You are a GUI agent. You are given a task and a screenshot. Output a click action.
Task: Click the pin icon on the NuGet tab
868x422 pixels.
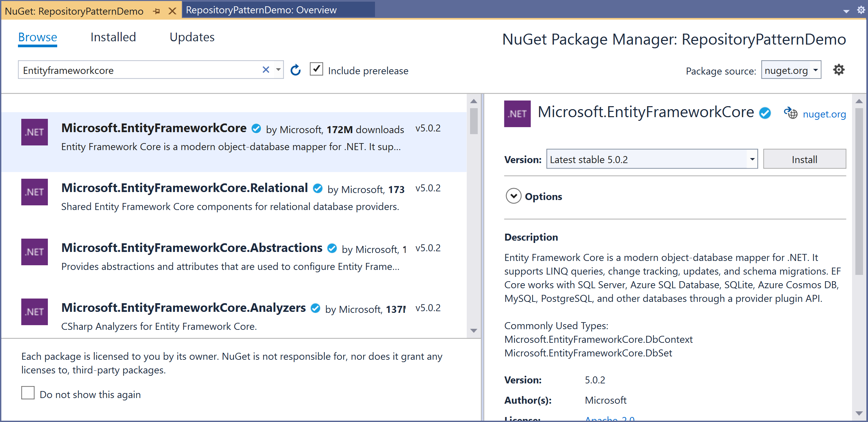(x=156, y=11)
